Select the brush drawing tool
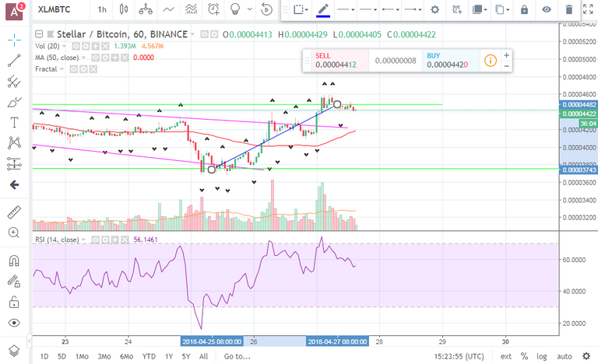598x364 pixels. click(x=14, y=102)
